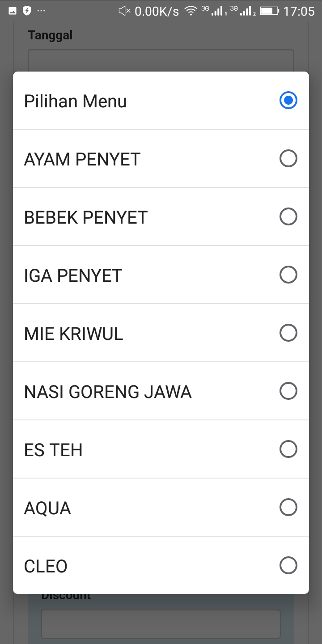Select ES TEH radio button
Viewport: 322px width, 644px height.
pos(288,449)
